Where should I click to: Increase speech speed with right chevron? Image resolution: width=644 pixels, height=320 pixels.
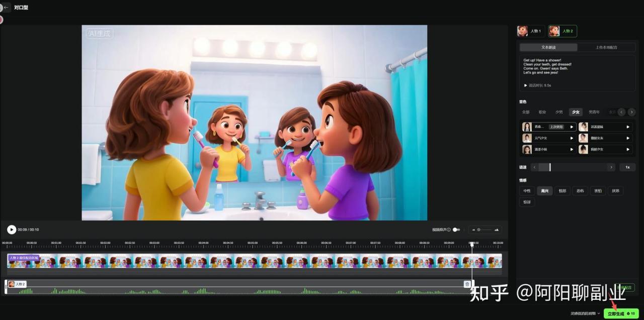(611, 167)
